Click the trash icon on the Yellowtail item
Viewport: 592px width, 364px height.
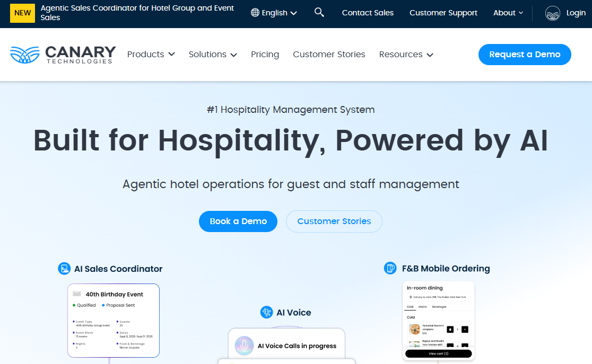pyautogui.click(x=450, y=330)
